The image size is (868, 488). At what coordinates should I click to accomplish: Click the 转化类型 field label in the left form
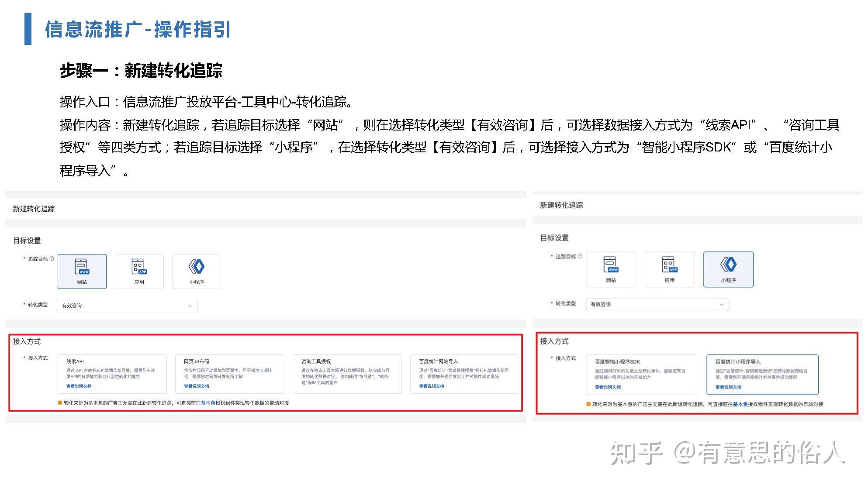pos(38,305)
